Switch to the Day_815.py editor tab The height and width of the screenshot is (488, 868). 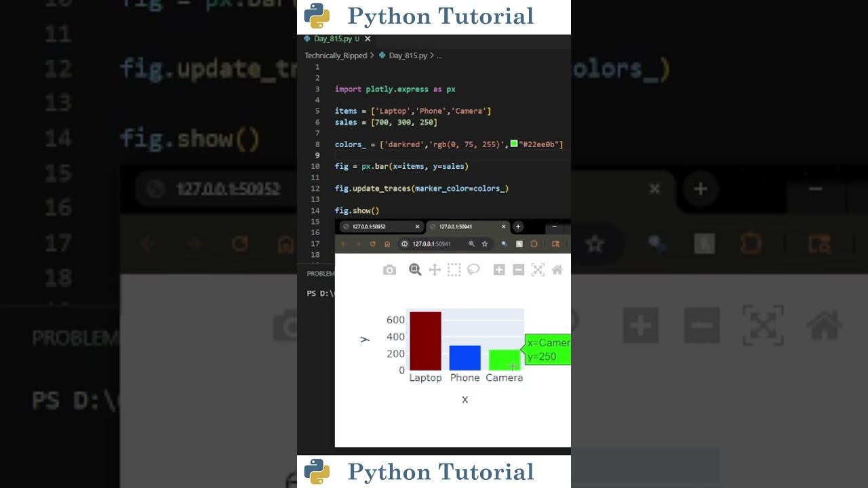point(336,39)
